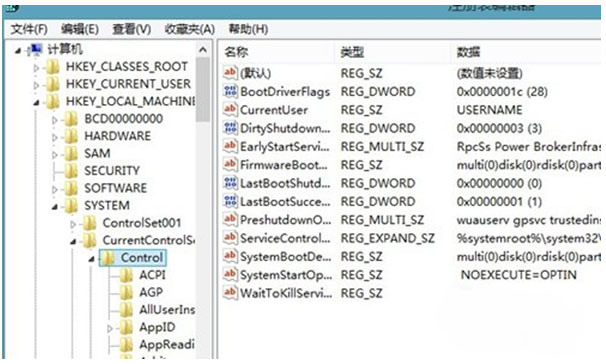
Task: Click icon of LastBootShutd... value
Action: tap(230, 182)
